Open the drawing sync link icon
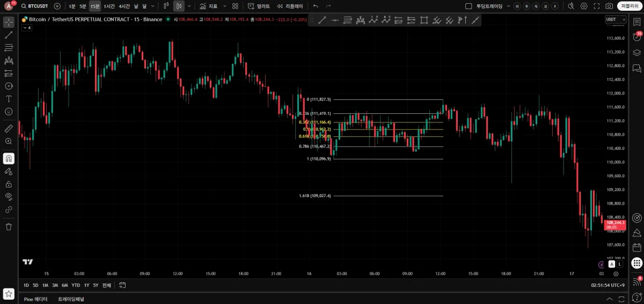 (9, 209)
